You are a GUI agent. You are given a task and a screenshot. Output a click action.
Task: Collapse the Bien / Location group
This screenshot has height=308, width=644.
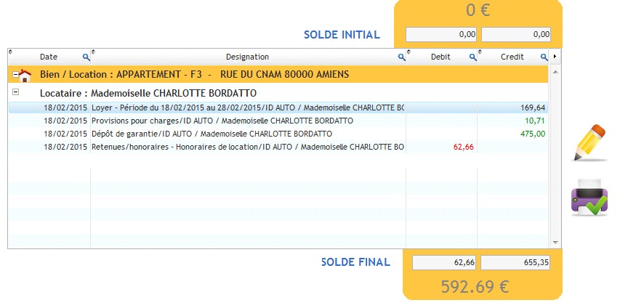(15, 75)
